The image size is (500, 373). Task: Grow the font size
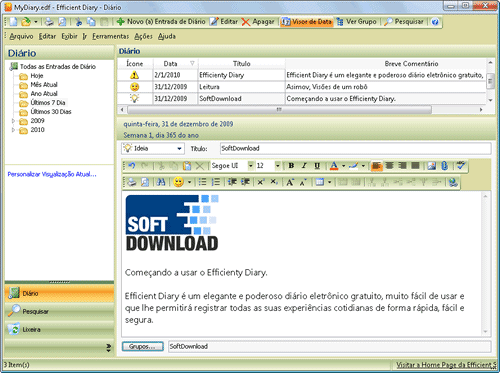(290, 182)
